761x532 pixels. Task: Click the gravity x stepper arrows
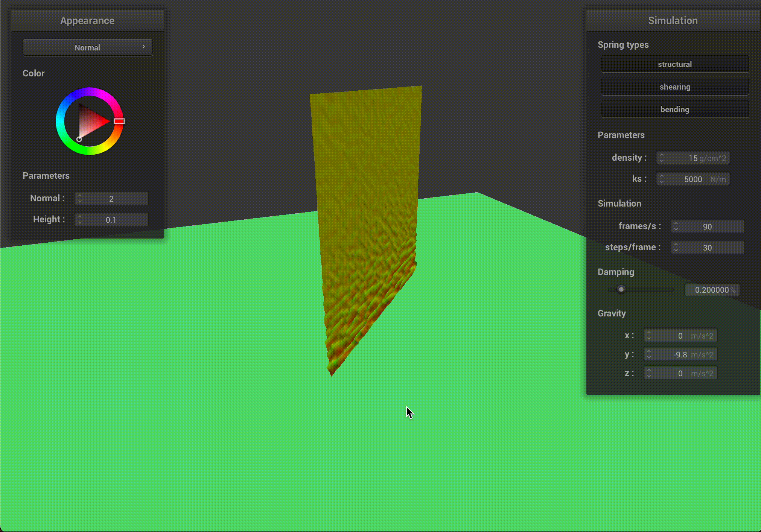click(x=649, y=335)
